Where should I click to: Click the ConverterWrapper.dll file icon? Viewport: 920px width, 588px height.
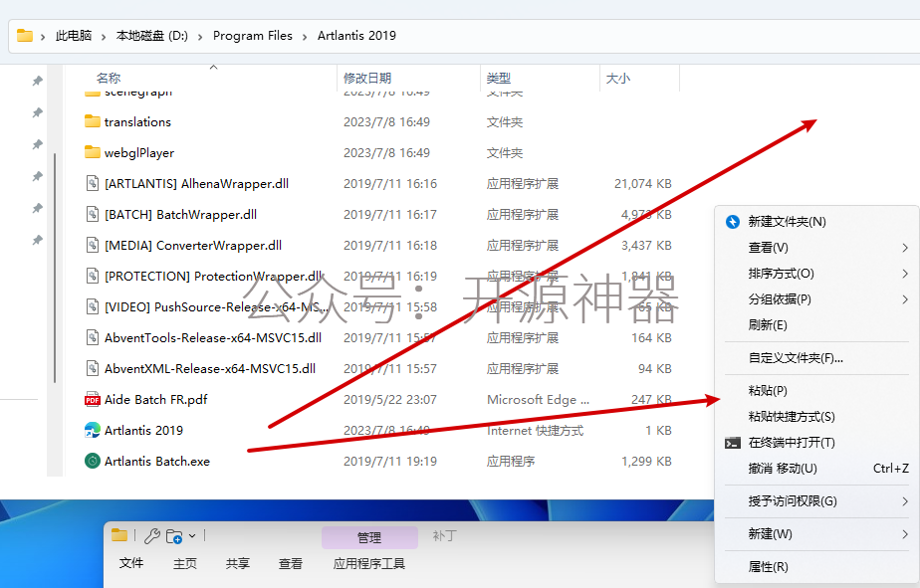(93, 245)
